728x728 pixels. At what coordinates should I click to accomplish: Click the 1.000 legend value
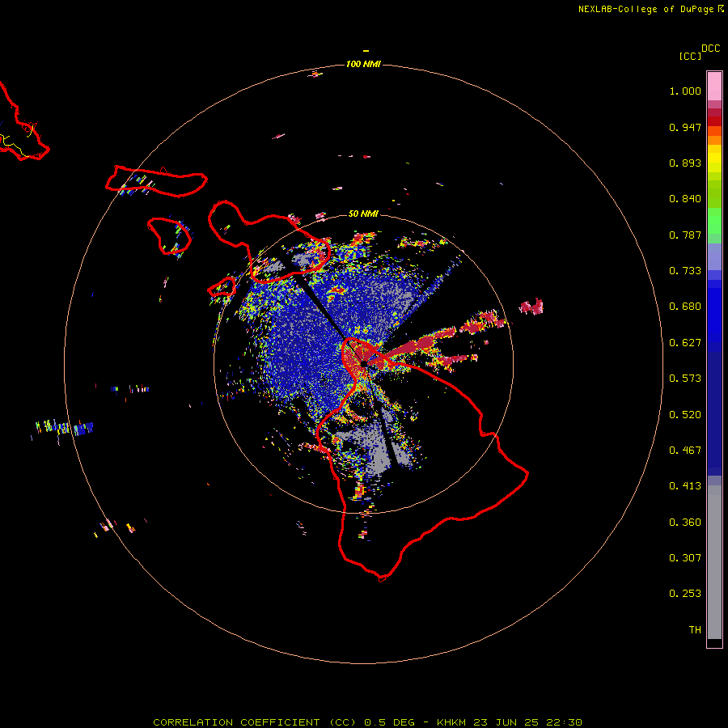(685, 91)
